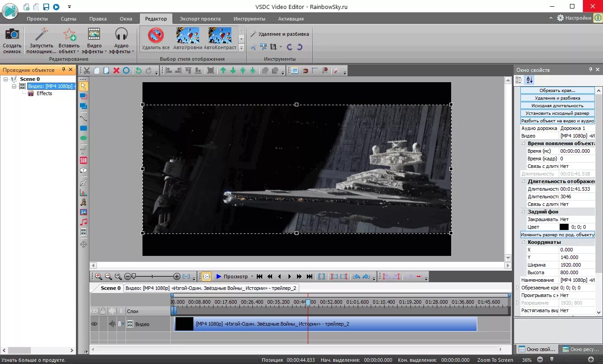The height and width of the screenshot is (364, 603).
Task: Click the timeline zoom-in magnifier
Action: (98, 276)
